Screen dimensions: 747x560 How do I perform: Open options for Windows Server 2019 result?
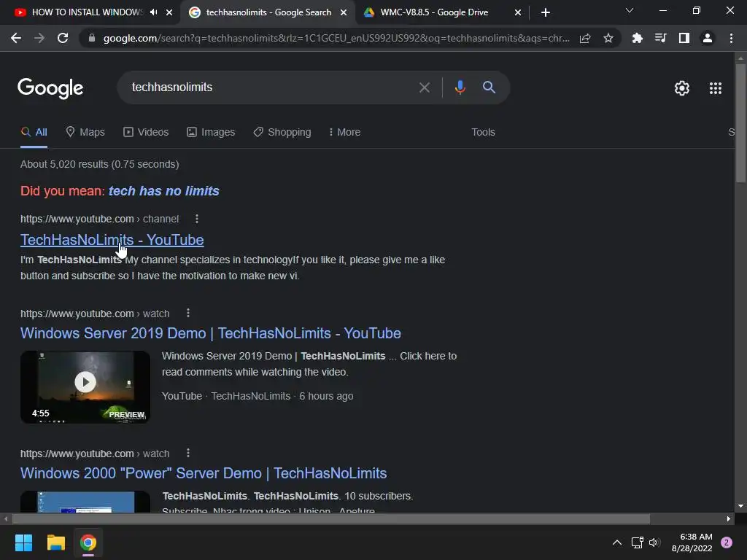(x=188, y=313)
